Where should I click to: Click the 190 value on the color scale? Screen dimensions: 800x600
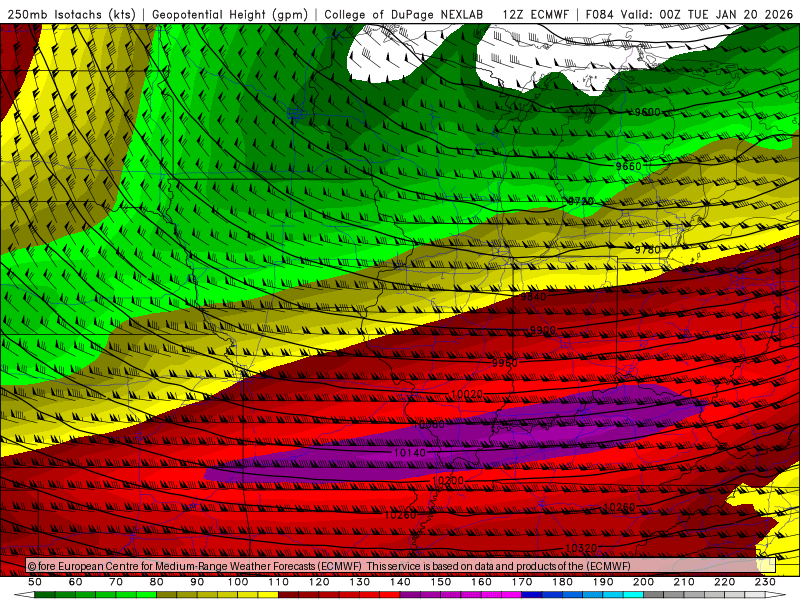tap(603, 582)
